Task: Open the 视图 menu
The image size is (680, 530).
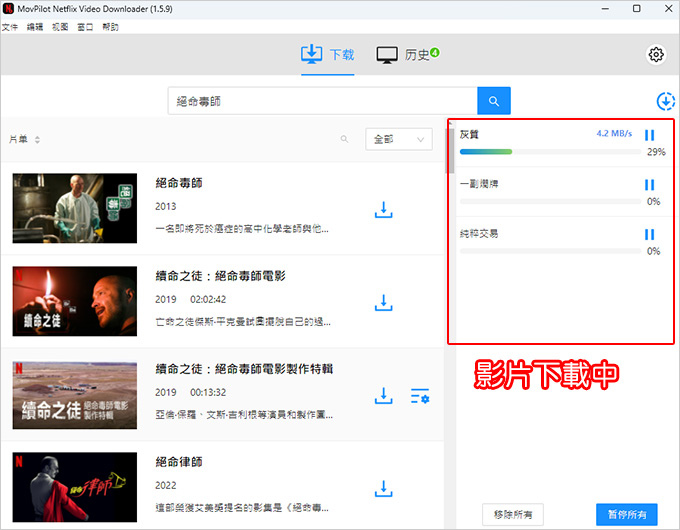Action: 60,27
